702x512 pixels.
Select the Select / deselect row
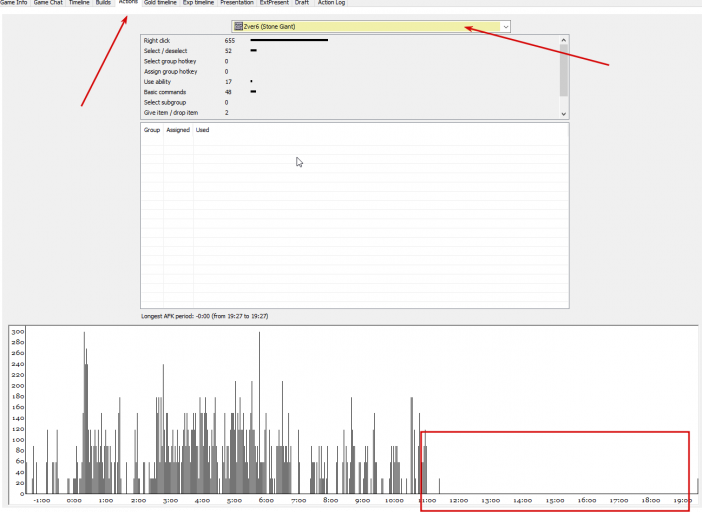point(350,51)
